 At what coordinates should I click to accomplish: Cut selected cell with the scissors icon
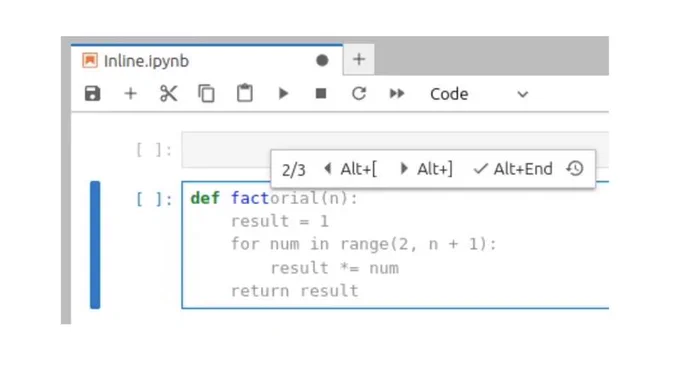coord(168,94)
